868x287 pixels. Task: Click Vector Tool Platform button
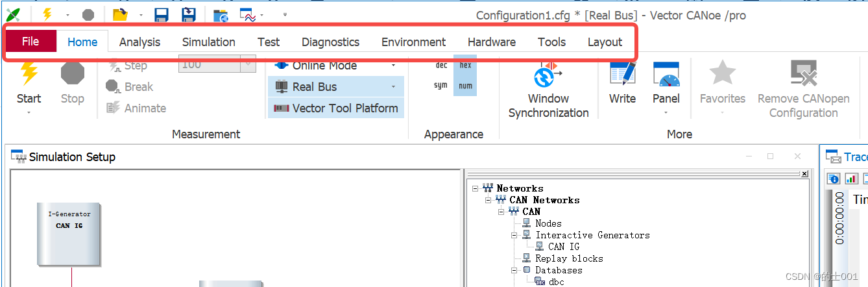point(335,108)
